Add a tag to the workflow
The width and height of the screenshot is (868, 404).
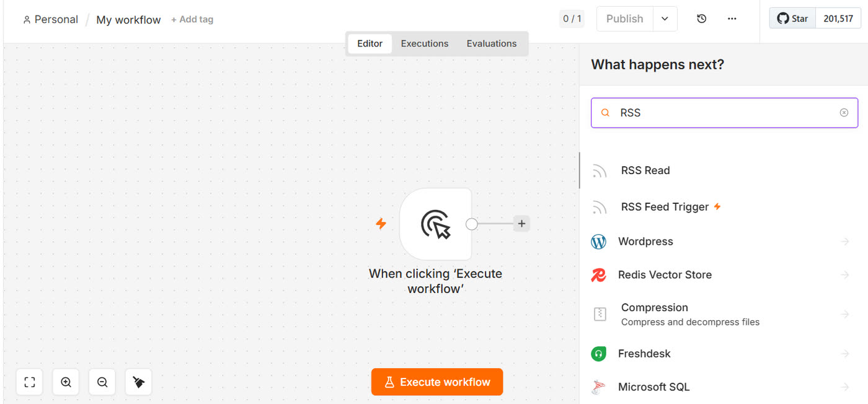click(x=192, y=19)
